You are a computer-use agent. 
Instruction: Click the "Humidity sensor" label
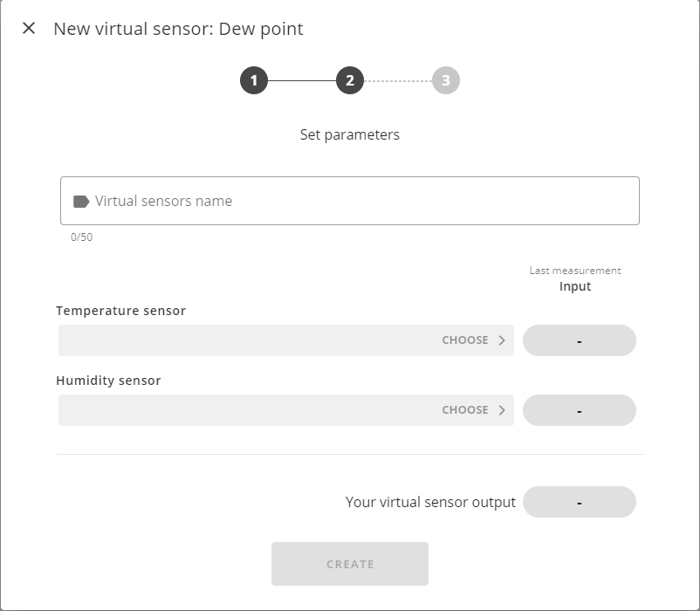point(108,381)
